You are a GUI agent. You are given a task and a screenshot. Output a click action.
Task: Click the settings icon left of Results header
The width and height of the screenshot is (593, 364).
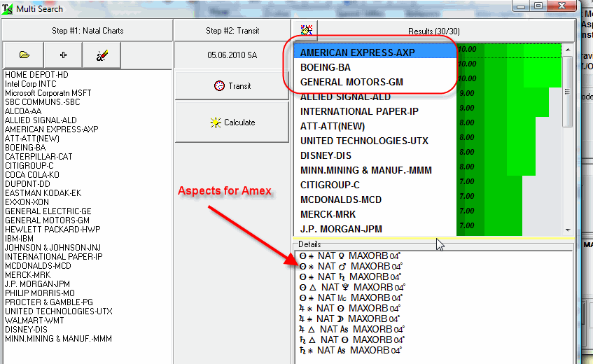306,30
